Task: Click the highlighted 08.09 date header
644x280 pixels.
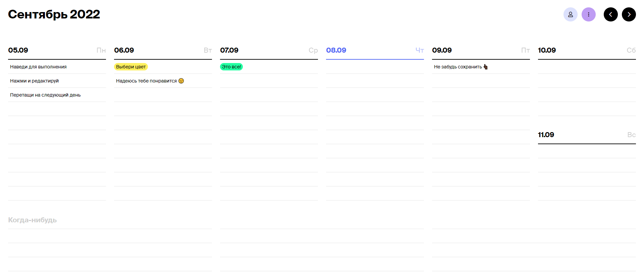Action: tap(336, 50)
